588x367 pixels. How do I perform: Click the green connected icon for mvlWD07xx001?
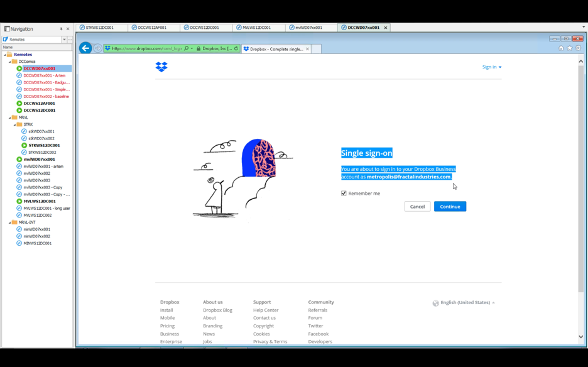[x=19, y=159]
